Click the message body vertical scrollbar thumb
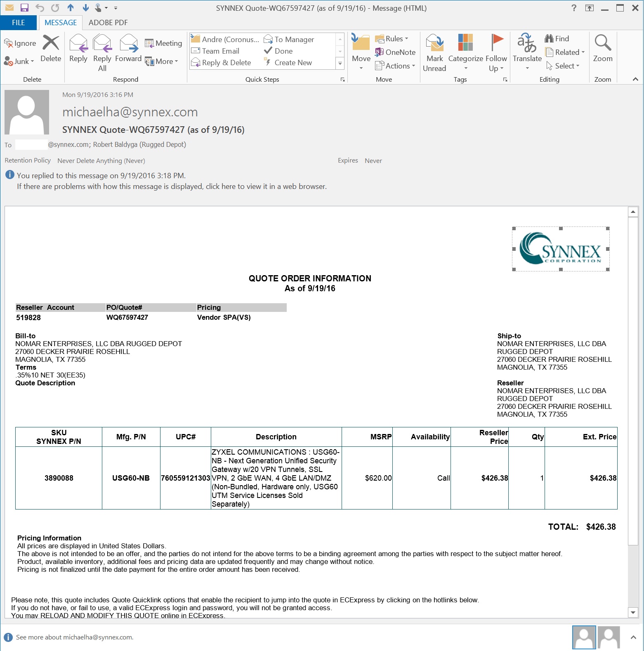Image resolution: width=644 pixels, height=651 pixels. click(x=633, y=381)
